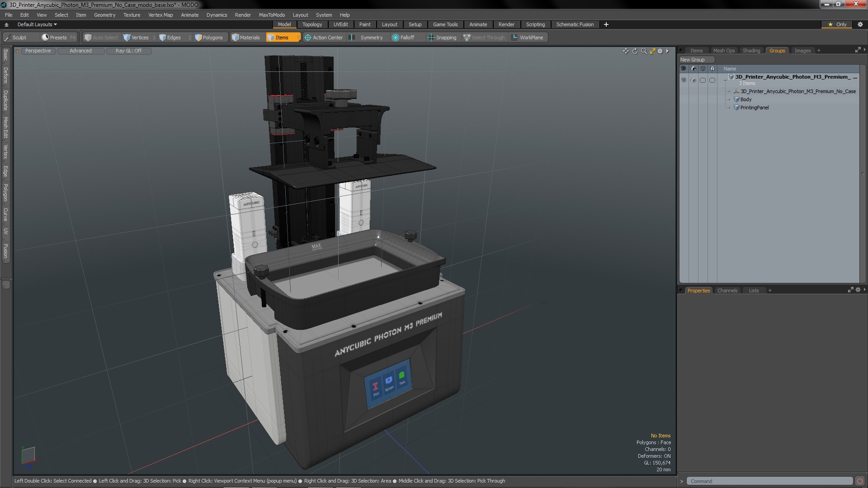
Task: Add a new layout tab with plus
Action: coord(606,24)
